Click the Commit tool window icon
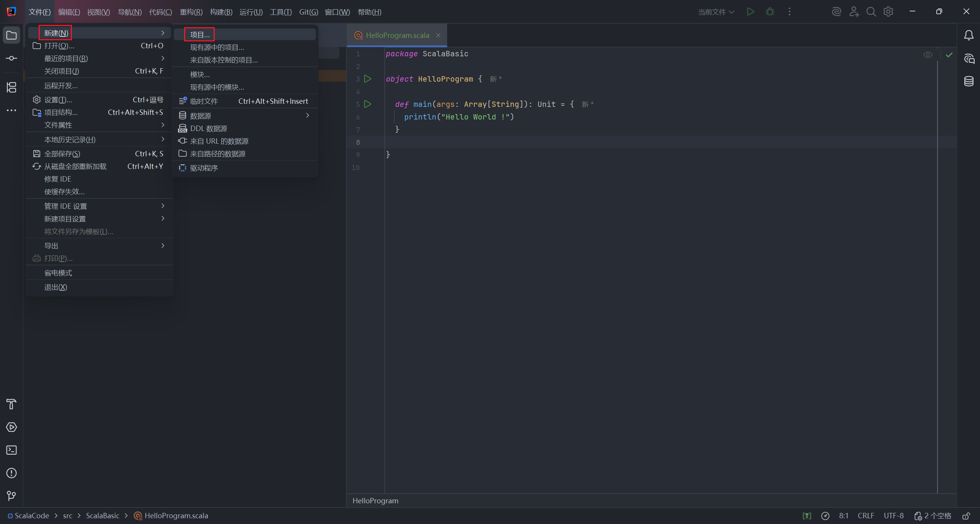The width and height of the screenshot is (980, 524). [11, 58]
